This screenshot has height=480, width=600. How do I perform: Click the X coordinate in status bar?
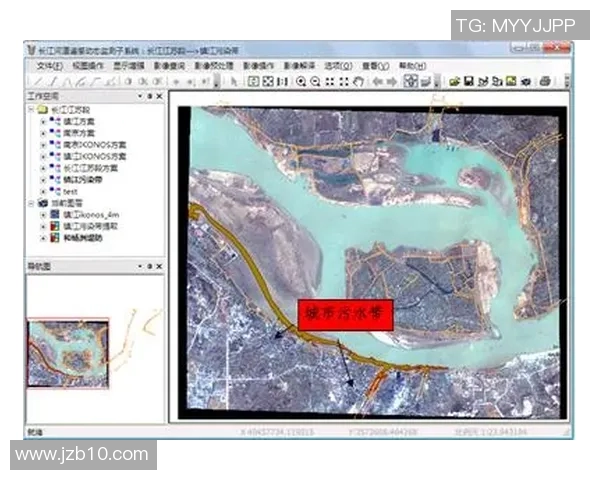pos(277,432)
